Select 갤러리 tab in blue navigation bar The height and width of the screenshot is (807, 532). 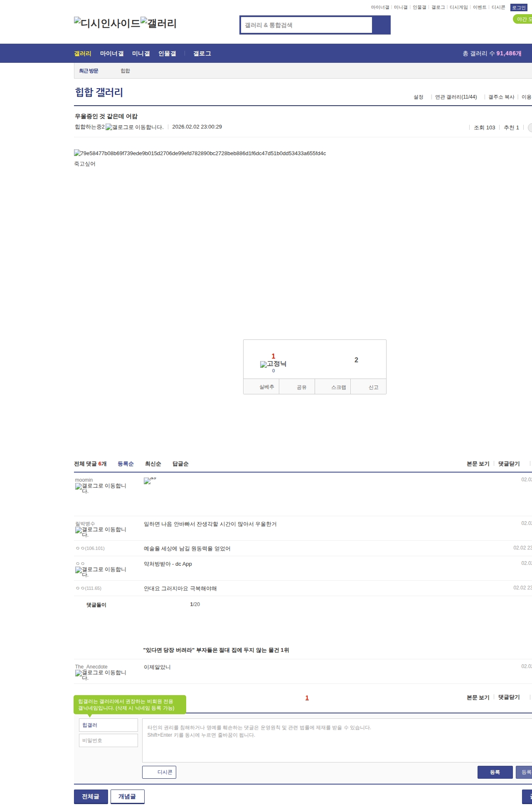point(83,54)
